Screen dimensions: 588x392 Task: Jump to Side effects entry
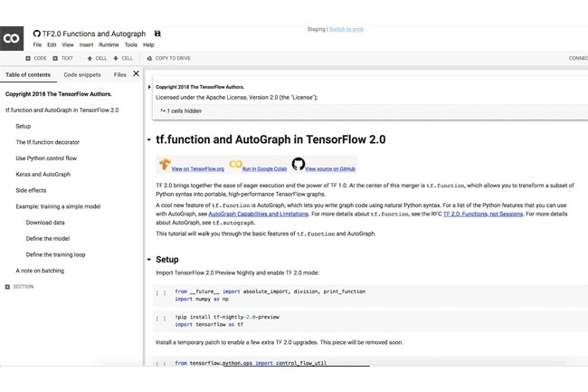(x=31, y=190)
